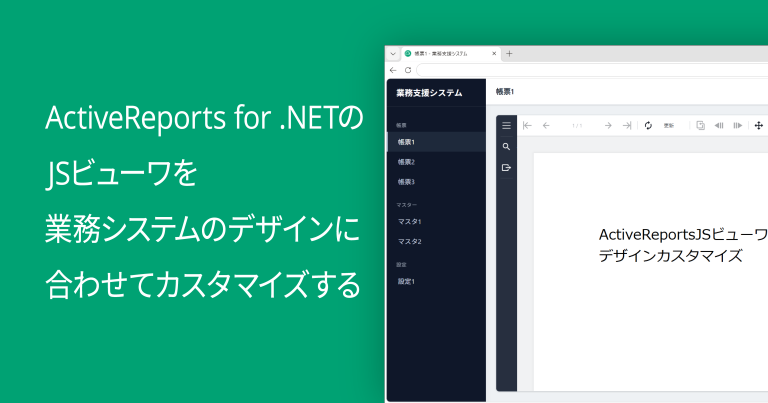Click the 帳票 section label in the sidebar

401,125
